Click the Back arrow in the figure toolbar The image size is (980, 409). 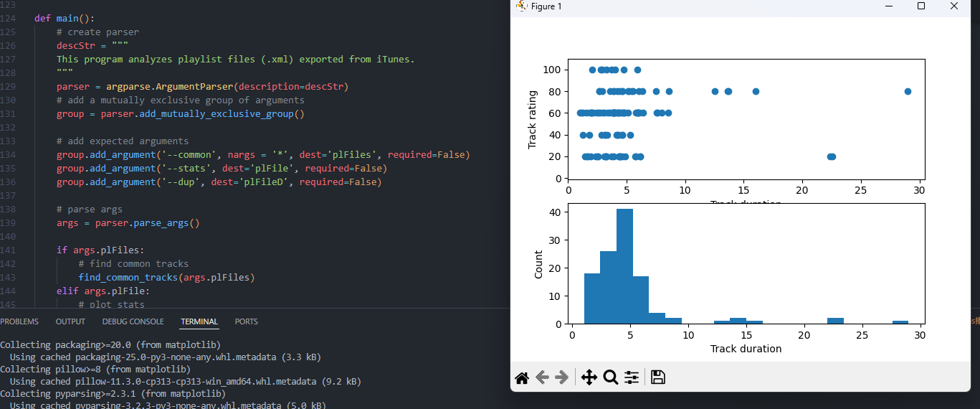543,377
